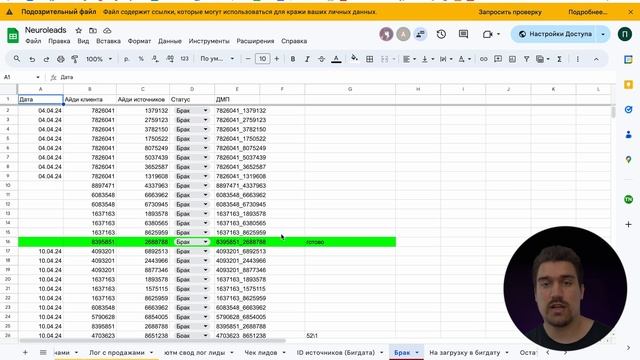Print the spreadsheet
The width and height of the screenshot is (640, 360).
(x=60, y=59)
